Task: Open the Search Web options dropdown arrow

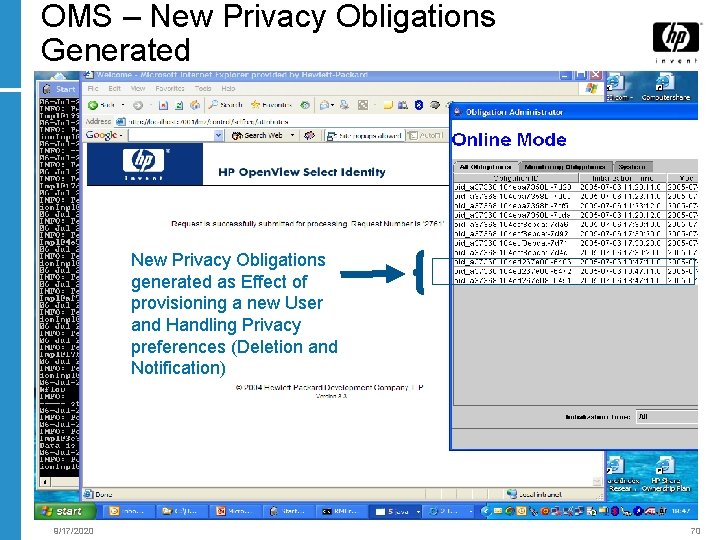Action: [292, 135]
